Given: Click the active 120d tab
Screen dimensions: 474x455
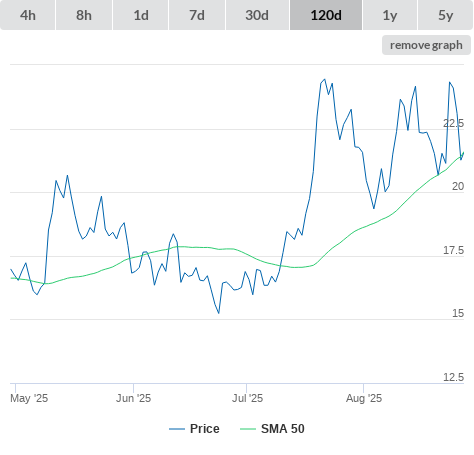Looking at the screenshot, I should [x=326, y=15].
